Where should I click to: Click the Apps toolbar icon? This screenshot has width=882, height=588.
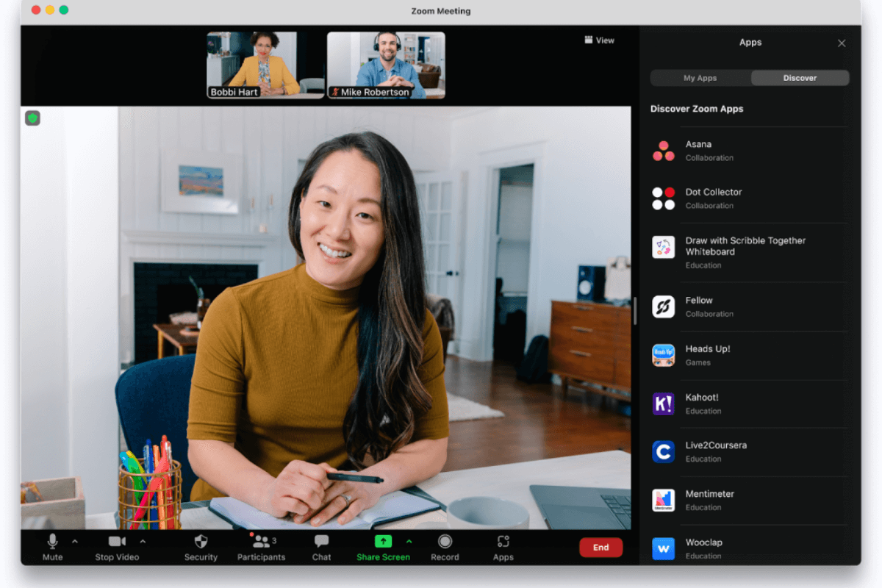pyautogui.click(x=503, y=542)
